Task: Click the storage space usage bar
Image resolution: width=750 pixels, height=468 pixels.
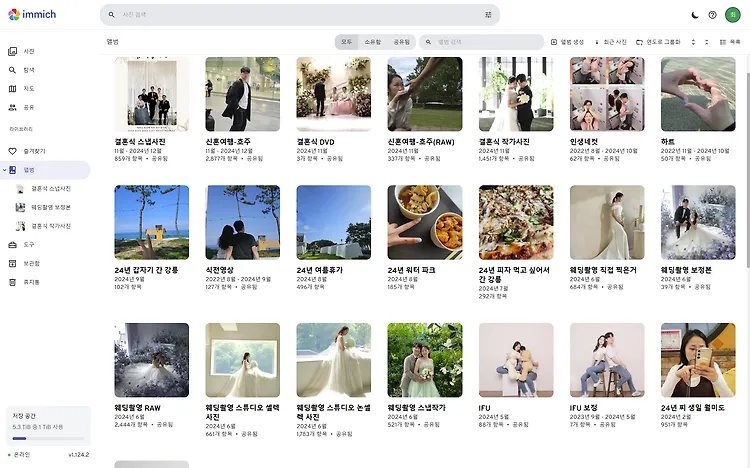Action: 46,438
